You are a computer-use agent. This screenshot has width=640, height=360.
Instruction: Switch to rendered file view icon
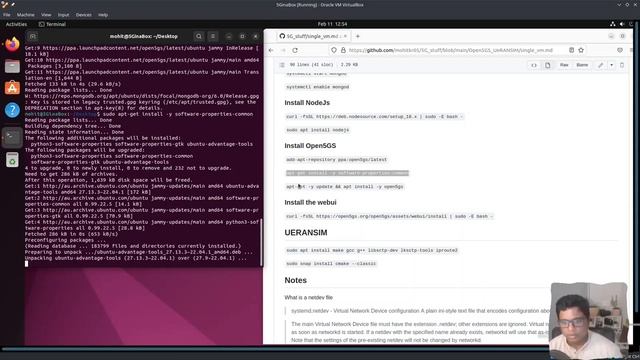pyautogui.click(x=547, y=65)
